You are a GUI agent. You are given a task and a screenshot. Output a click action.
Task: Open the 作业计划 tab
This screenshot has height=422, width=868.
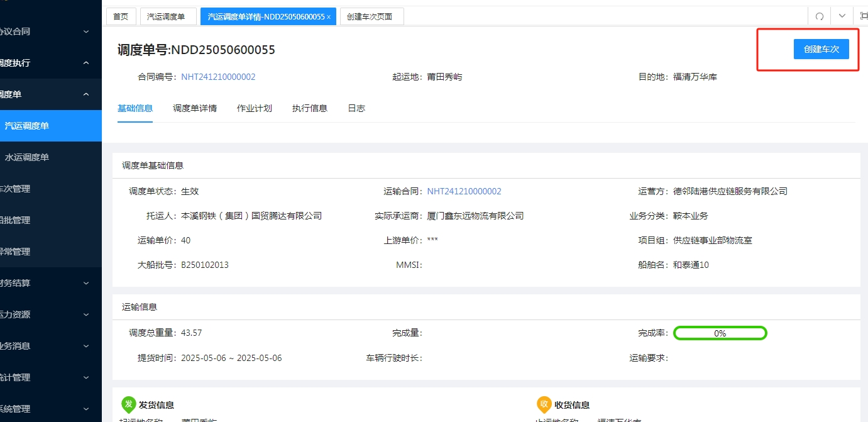tap(255, 108)
